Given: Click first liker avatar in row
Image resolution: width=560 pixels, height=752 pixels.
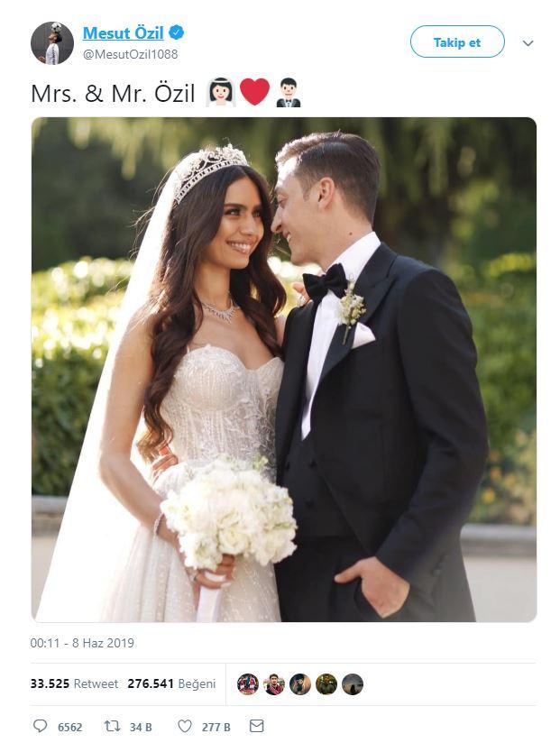Looking at the screenshot, I should point(248,683).
